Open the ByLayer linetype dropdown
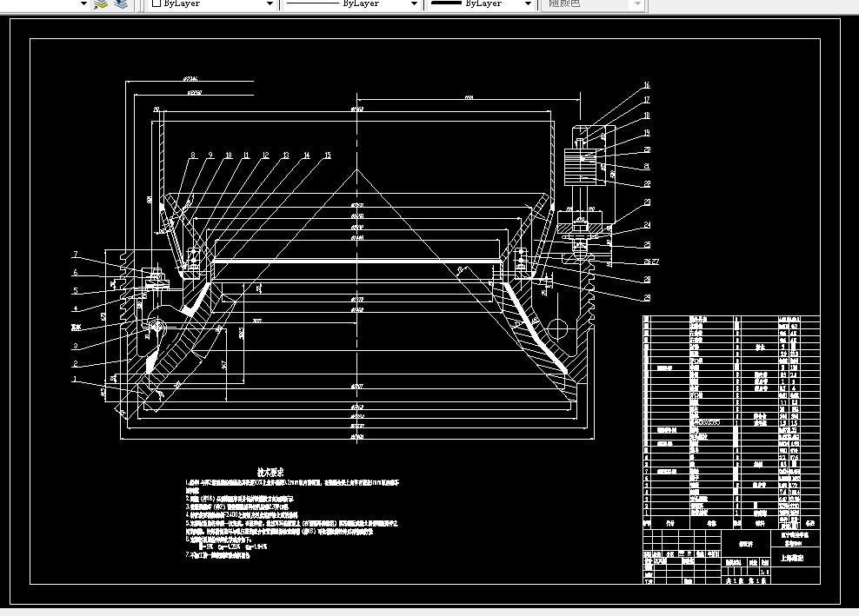 click(x=414, y=3)
